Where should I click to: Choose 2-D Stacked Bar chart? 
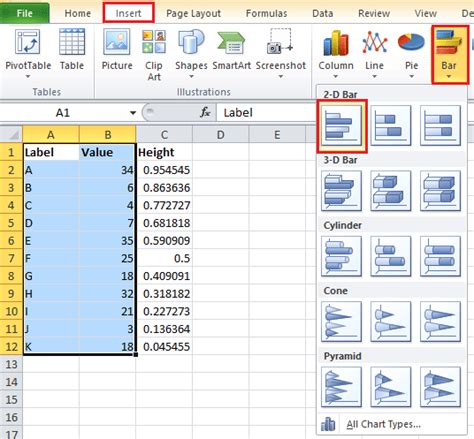coord(390,126)
